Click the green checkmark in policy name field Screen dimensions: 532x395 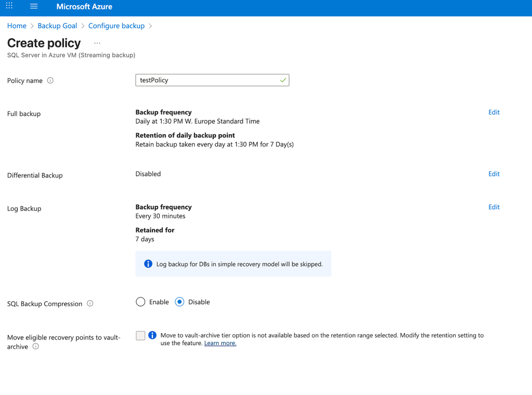point(283,80)
